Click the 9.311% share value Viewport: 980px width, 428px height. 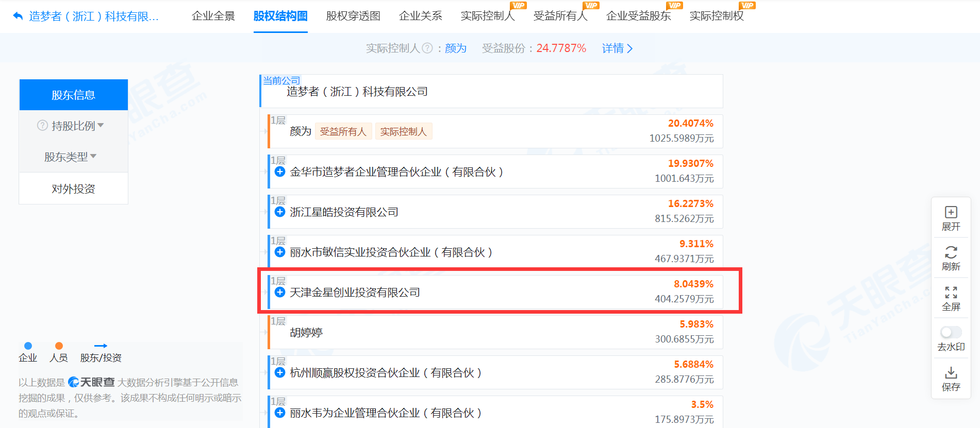[696, 244]
